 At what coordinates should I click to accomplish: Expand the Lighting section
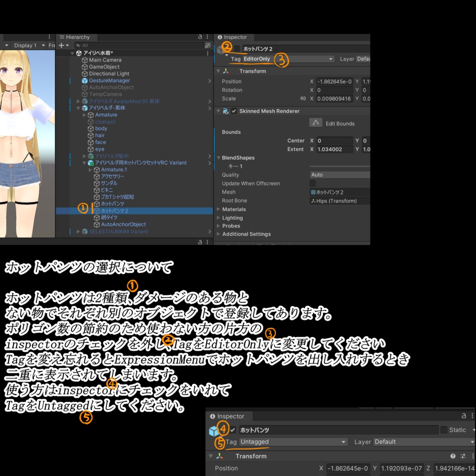click(218, 218)
